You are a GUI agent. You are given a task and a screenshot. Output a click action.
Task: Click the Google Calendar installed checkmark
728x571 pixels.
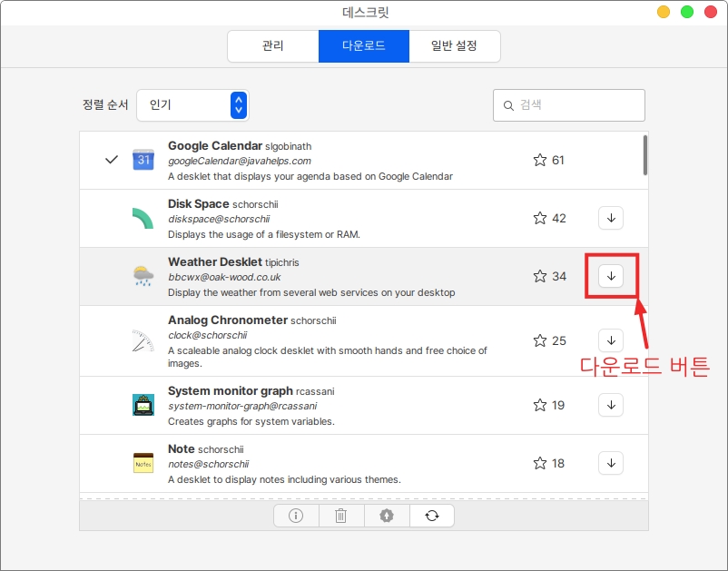(x=112, y=160)
